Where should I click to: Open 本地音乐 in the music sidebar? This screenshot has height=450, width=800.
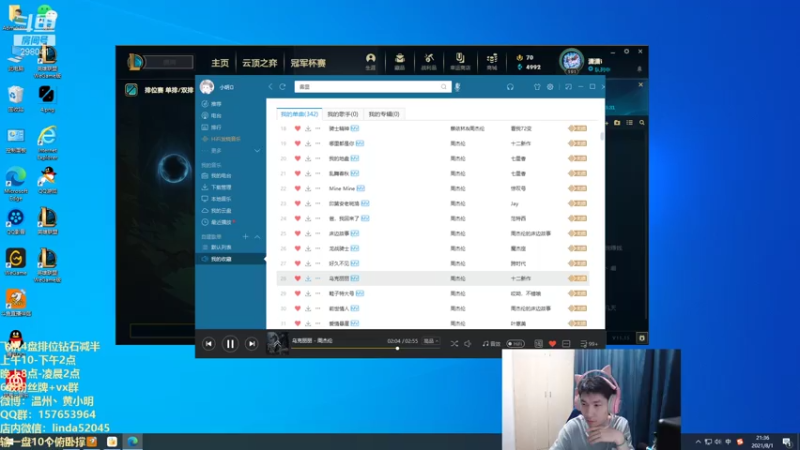[x=221, y=199]
